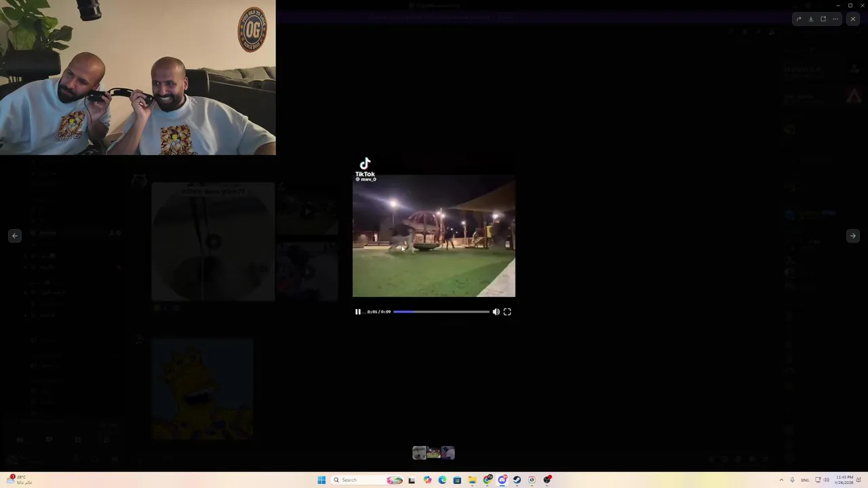Open the volume icon in system tray
The image size is (868, 488).
[827, 480]
